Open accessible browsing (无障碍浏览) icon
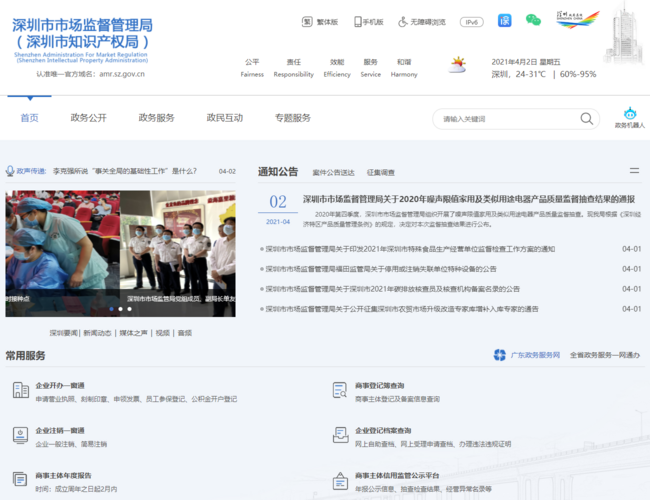 pos(403,22)
